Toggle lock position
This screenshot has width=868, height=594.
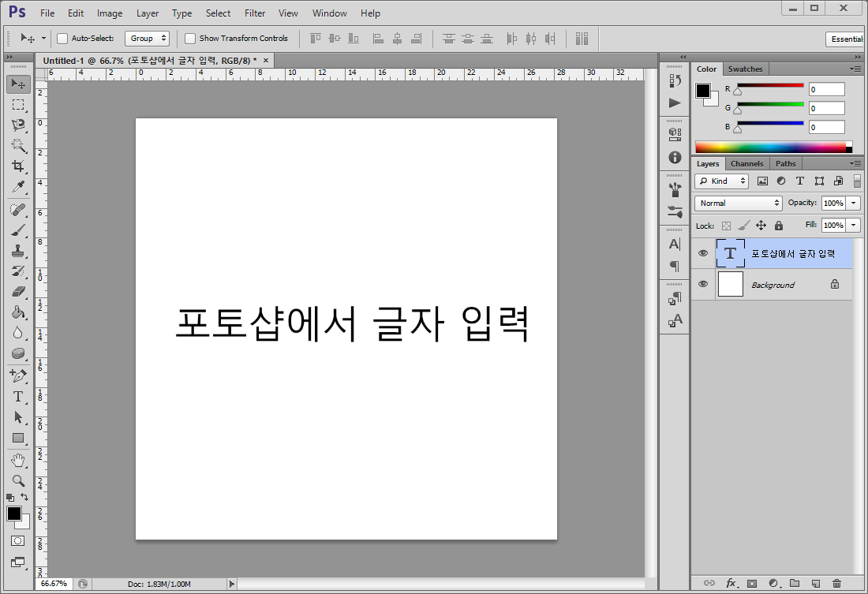(761, 226)
